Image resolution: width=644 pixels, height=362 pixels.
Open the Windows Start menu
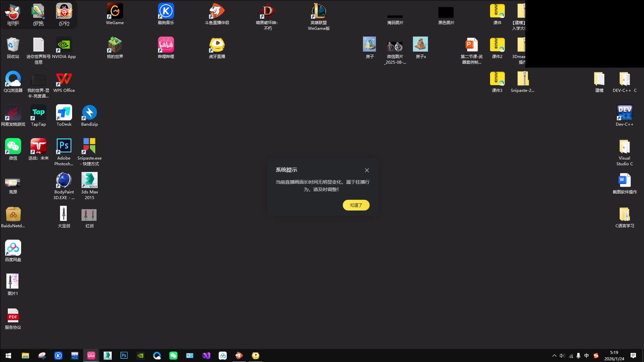(8, 356)
